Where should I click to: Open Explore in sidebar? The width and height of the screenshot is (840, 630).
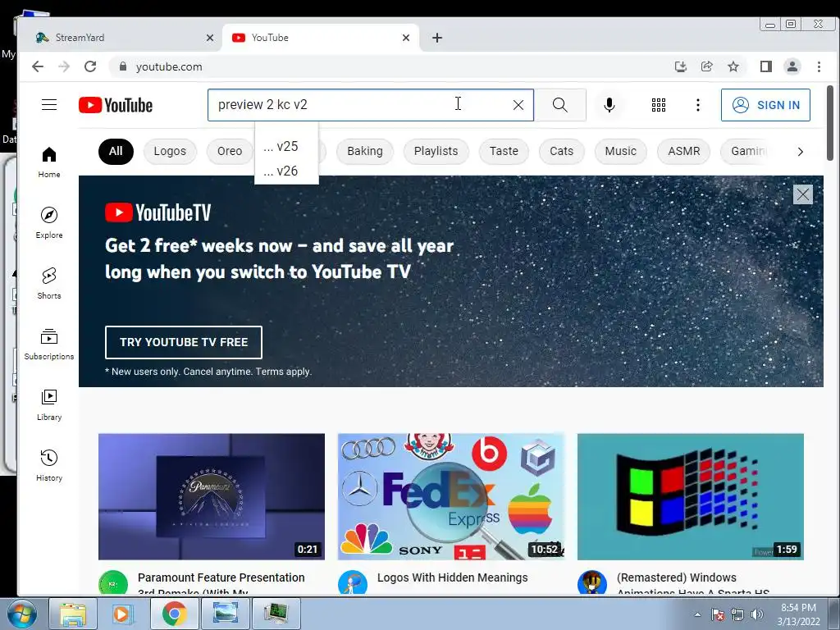[48, 223]
